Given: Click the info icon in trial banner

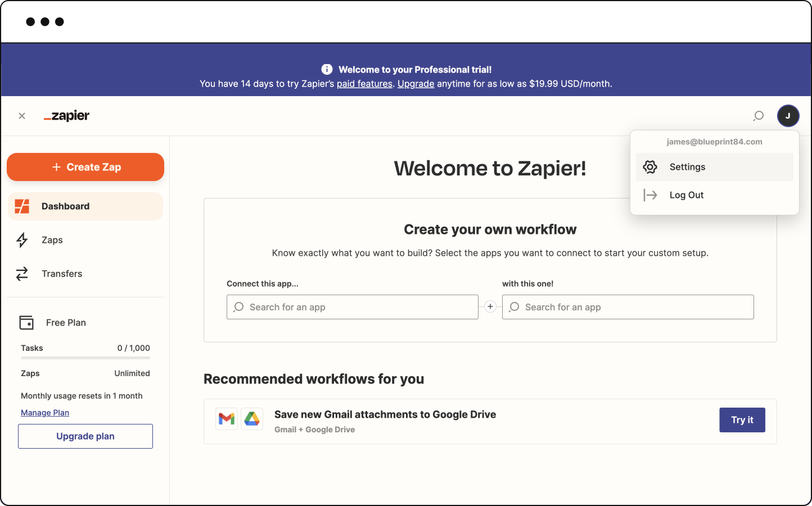Looking at the screenshot, I should click(x=327, y=69).
